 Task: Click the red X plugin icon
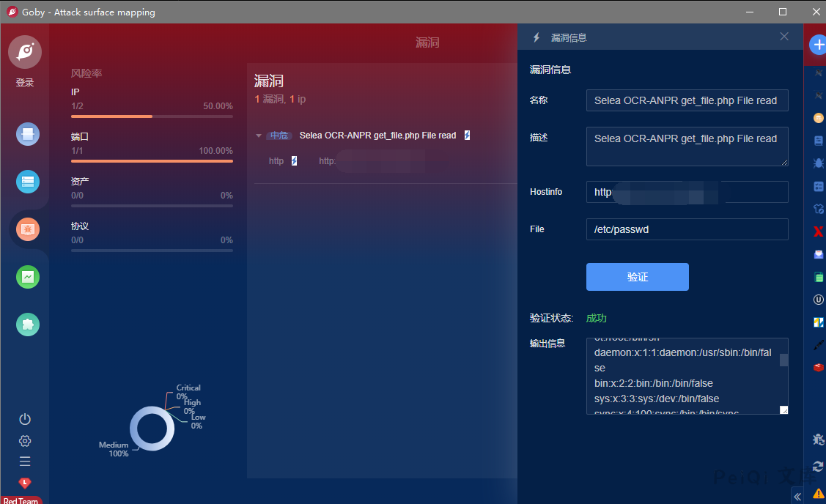pyautogui.click(x=819, y=231)
